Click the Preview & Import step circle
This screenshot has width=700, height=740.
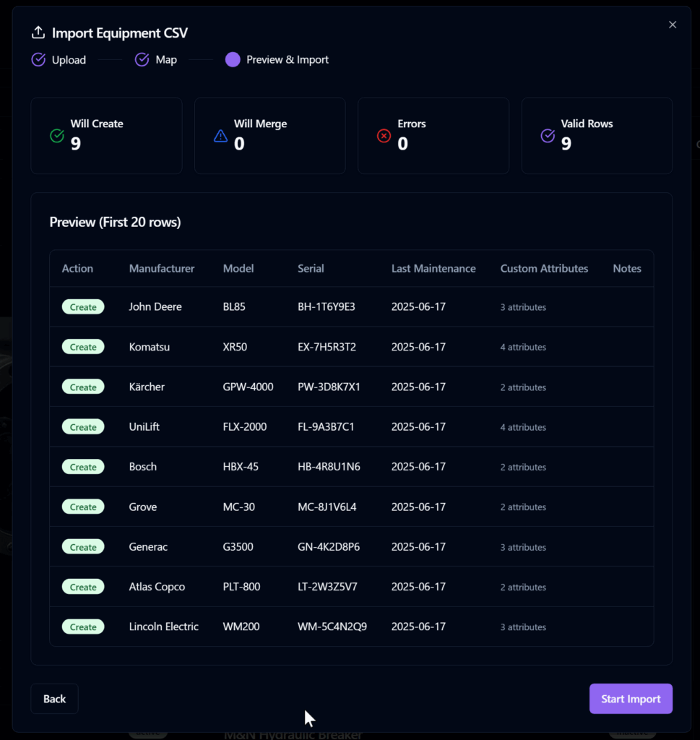pyautogui.click(x=233, y=60)
